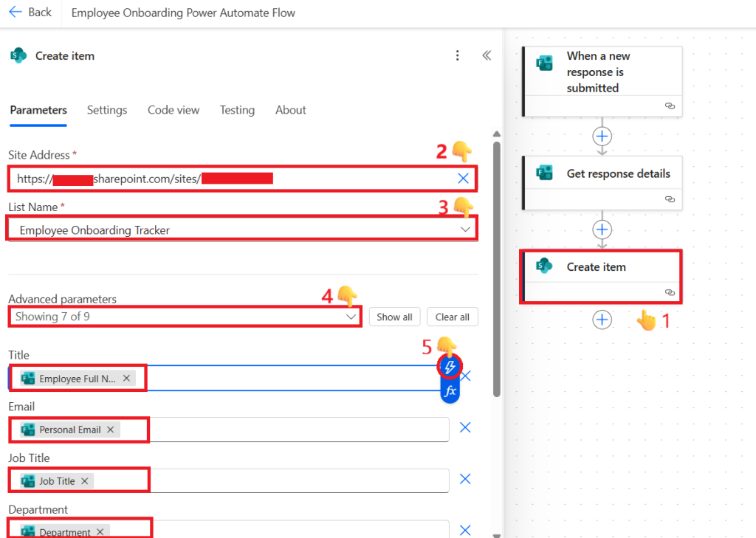Insert step after the form trigger node

(x=602, y=136)
